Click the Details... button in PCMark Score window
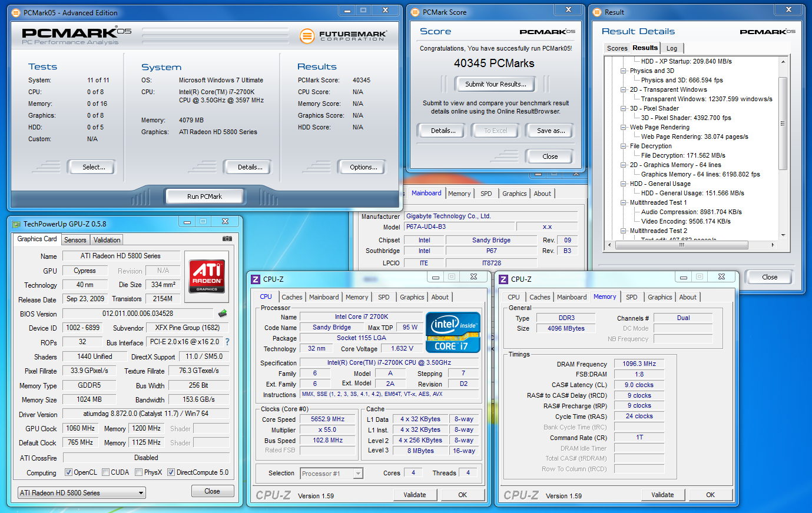812x513 pixels. pos(443,131)
